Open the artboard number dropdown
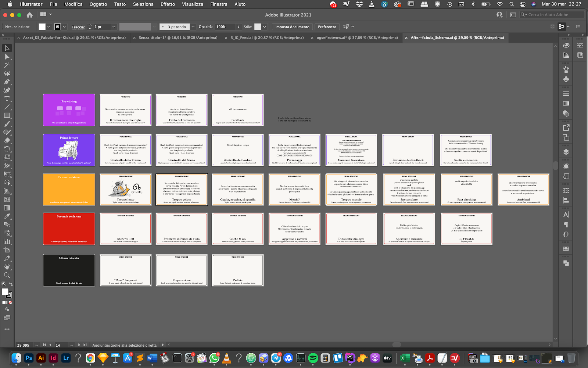Screen dimensions: 588x368 pyautogui.click(x=71, y=345)
